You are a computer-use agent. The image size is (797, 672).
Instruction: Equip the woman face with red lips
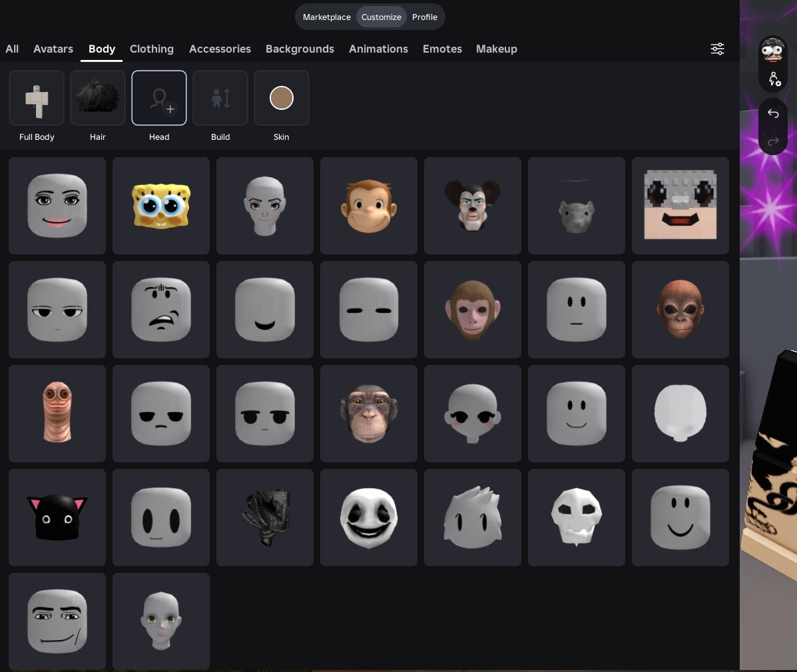click(x=57, y=205)
